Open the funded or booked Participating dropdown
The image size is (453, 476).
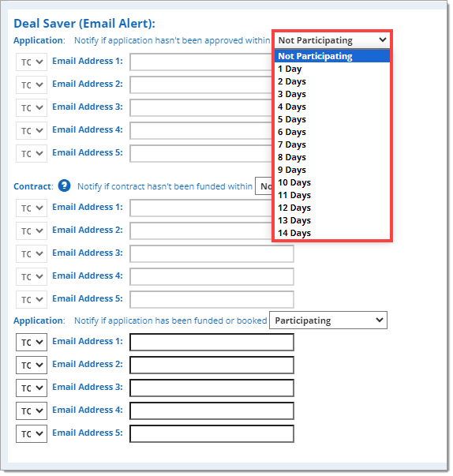pos(328,320)
